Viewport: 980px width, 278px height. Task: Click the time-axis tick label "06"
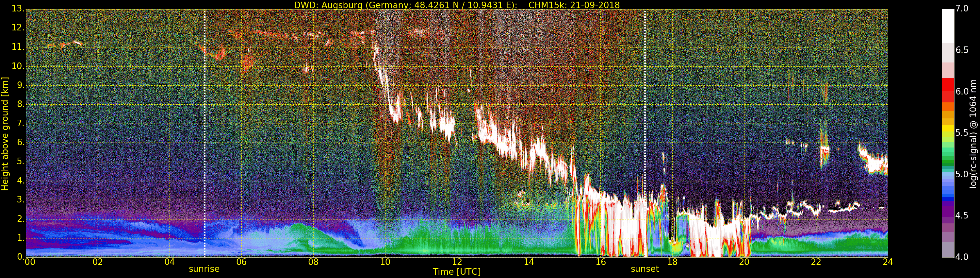(x=242, y=262)
